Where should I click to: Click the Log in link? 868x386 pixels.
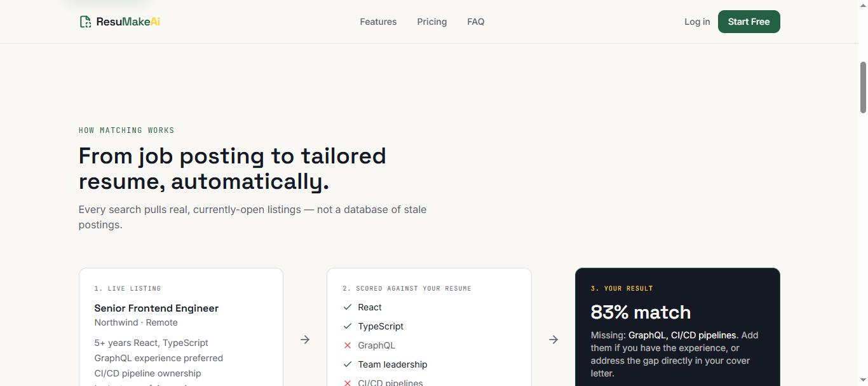point(697,22)
